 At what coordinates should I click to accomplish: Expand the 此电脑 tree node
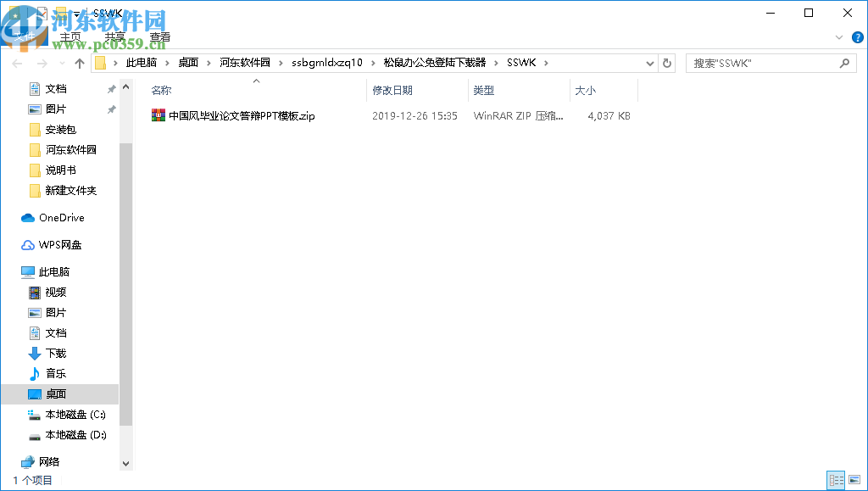(x=11, y=271)
